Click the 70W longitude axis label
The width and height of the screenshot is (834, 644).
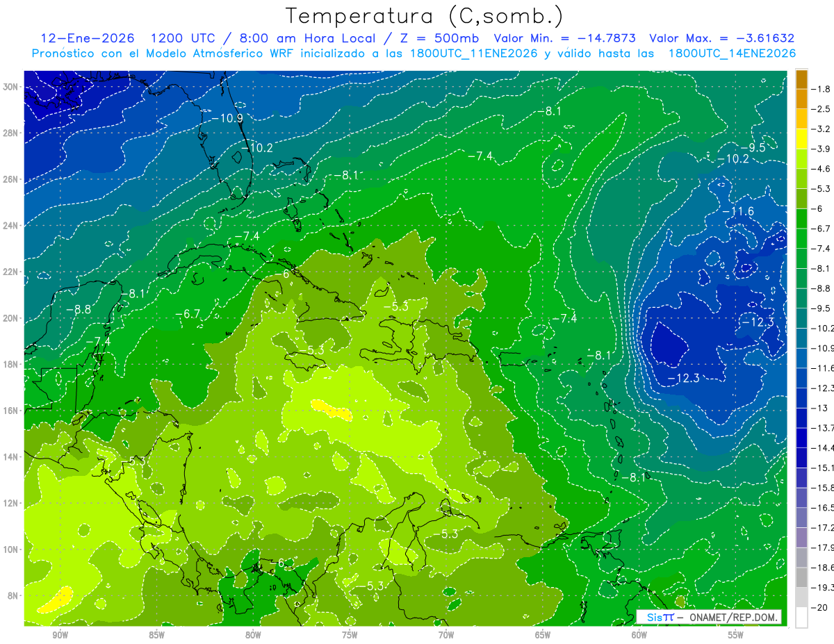point(446,635)
